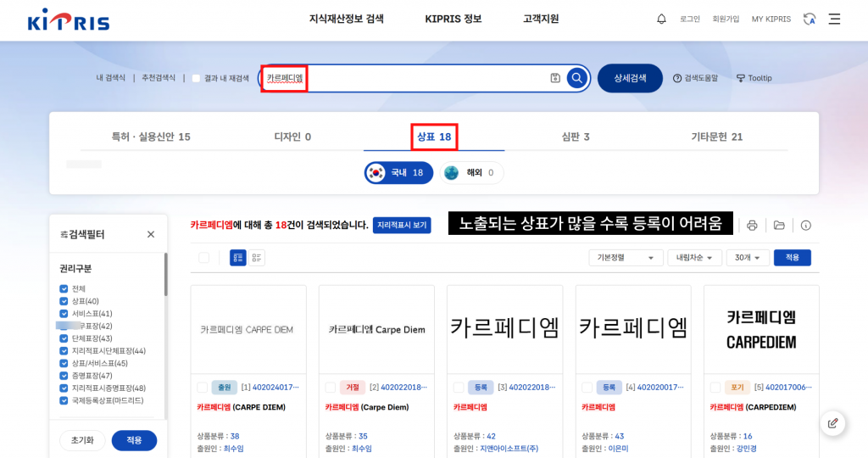Click applicant 지앤아이소프트(주) link

tap(509, 449)
